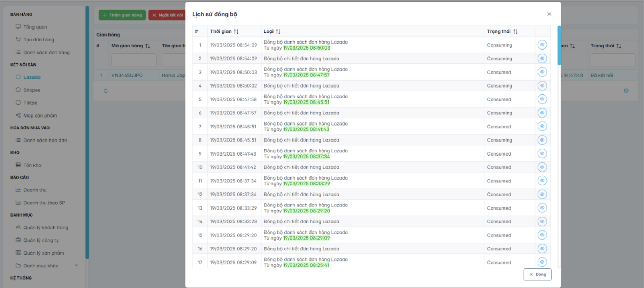The width and height of the screenshot is (644, 288).
Task: Click the dialog's vertical scrollbar
Action: pyautogui.click(x=559, y=45)
